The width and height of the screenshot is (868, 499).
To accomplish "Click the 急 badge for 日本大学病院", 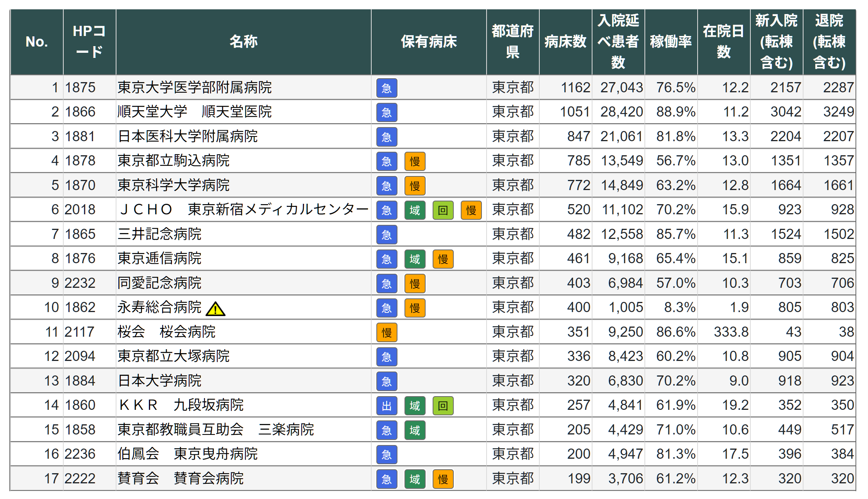I will coord(387,381).
